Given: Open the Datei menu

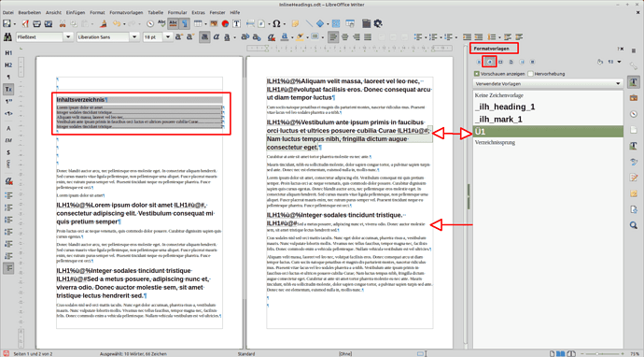Looking at the screenshot, I should [x=7, y=13].
